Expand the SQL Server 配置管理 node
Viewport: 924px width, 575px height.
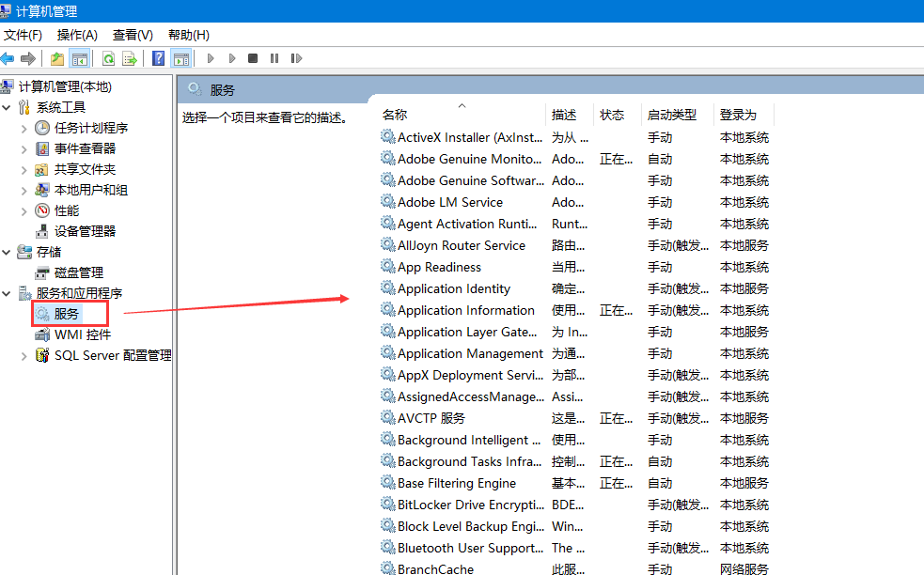click(x=23, y=355)
